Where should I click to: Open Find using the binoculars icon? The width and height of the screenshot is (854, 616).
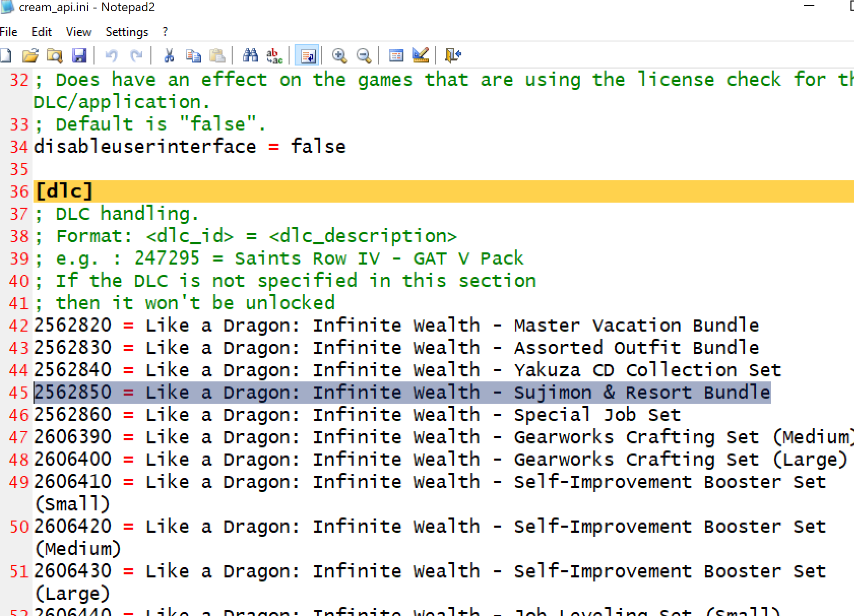click(x=250, y=55)
